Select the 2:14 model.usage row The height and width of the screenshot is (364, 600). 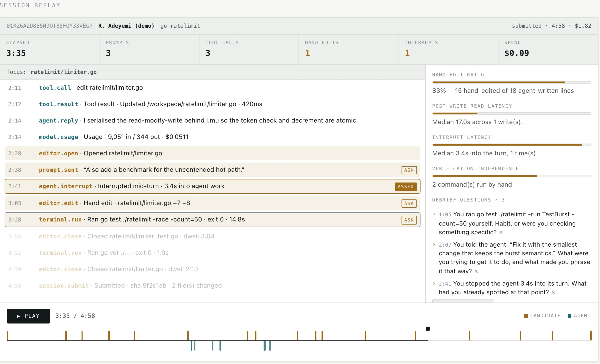coord(212,137)
